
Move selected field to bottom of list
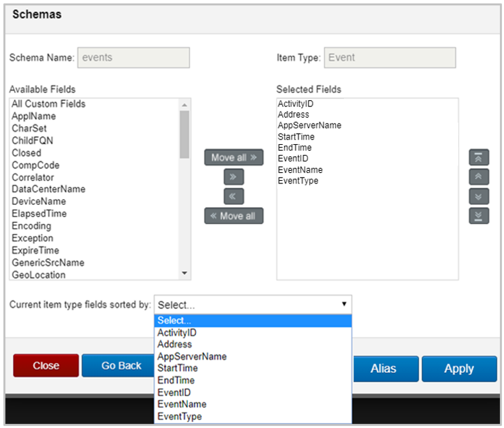(x=479, y=215)
